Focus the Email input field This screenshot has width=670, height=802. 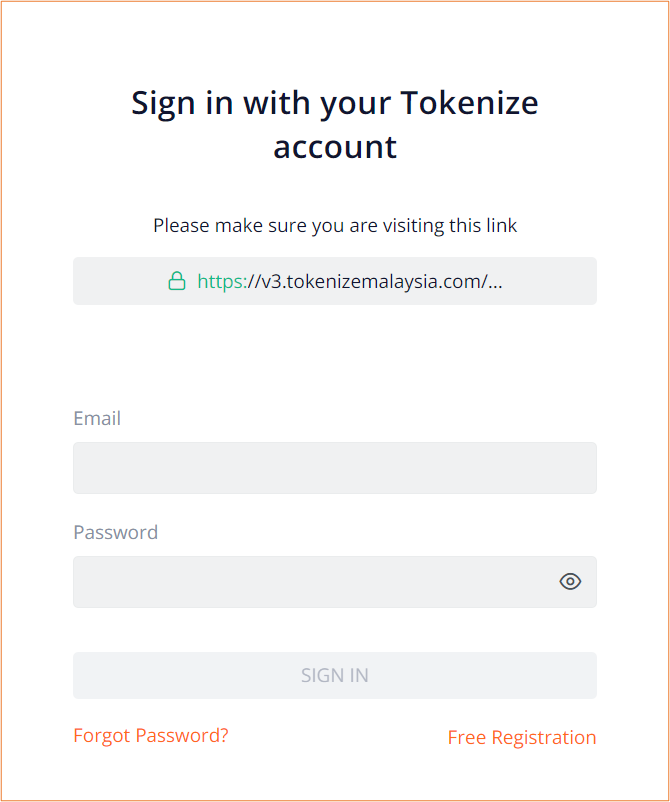coord(335,468)
